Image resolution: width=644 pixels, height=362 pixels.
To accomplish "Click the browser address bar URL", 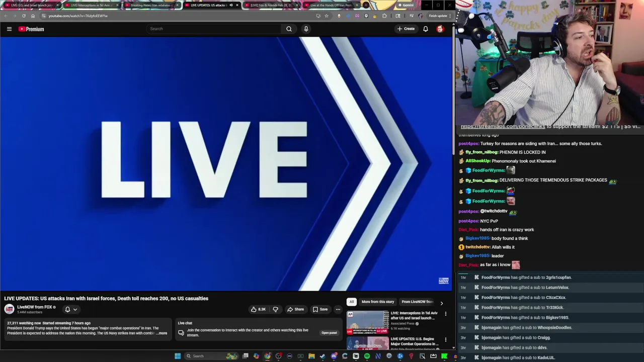I will 78,16.
